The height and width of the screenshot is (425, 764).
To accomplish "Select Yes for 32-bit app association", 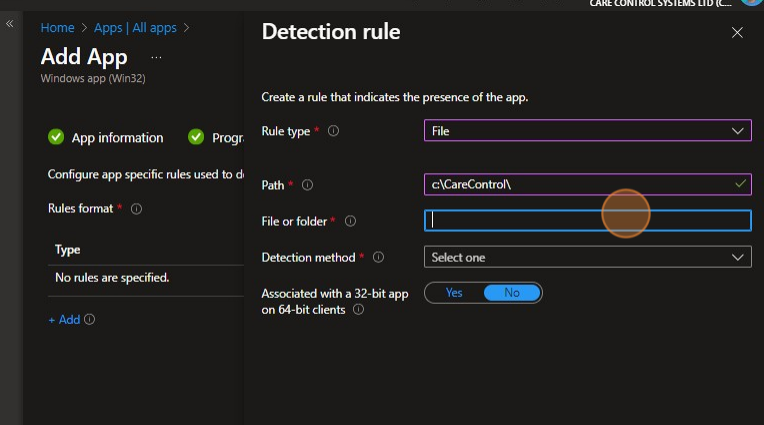I will pos(454,293).
